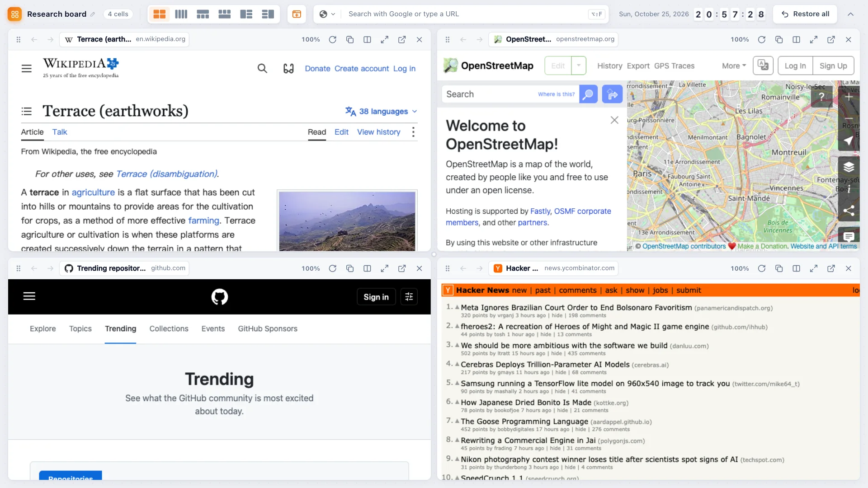The image size is (868, 488).
Task: Open Wikipedia appearance glasses icon
Action: tap(288, 68)
